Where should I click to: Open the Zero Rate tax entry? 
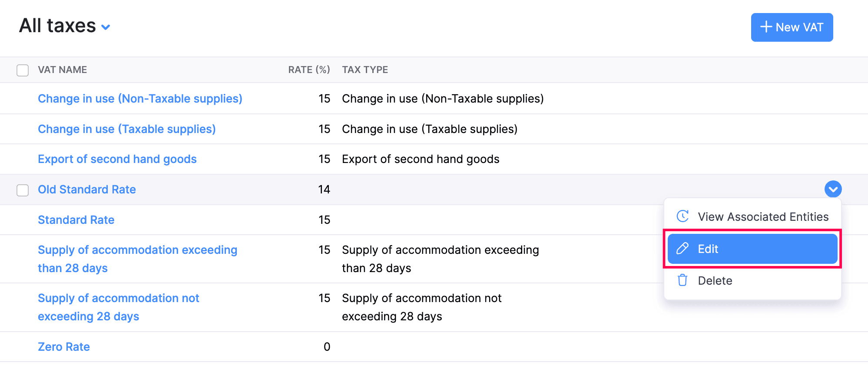(63, 347)
